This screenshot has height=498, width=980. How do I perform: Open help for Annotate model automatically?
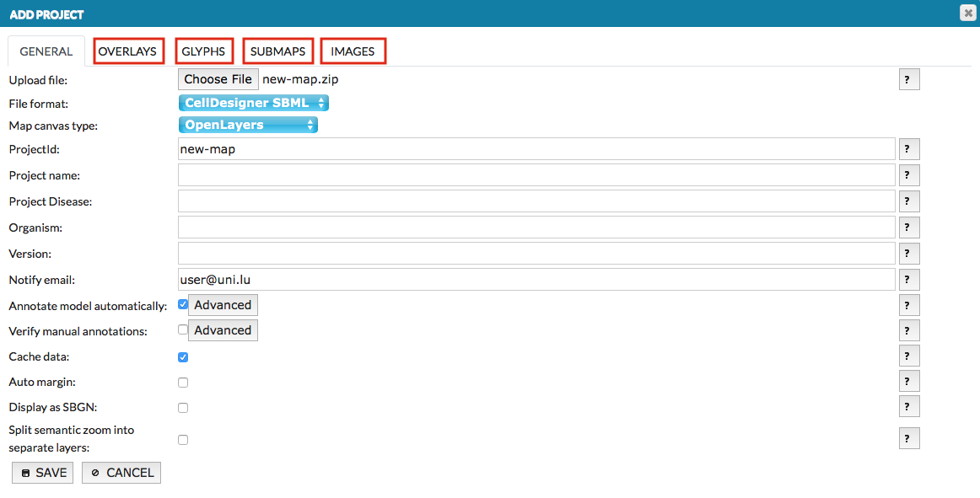(908, 306)
